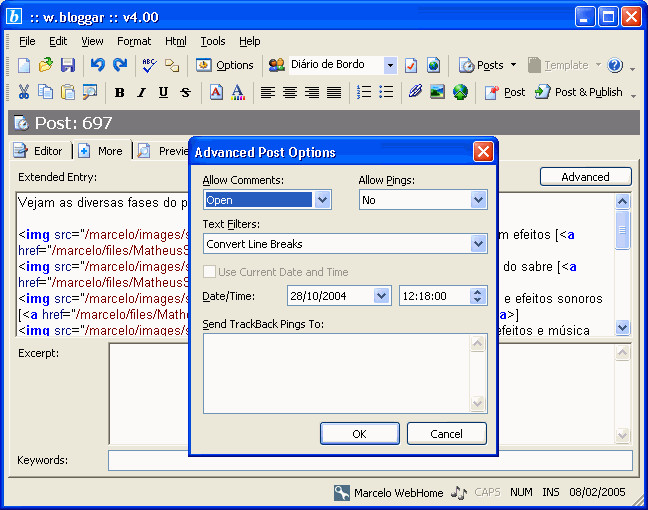648x510 pixels.
Task: Open the font settings icon
Action: pos(216,92)
